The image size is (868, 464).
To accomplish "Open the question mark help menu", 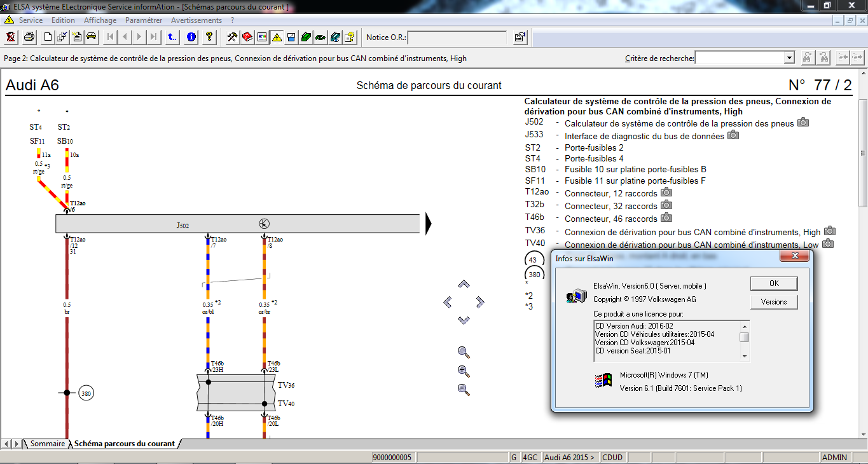I will pos(233,20).
